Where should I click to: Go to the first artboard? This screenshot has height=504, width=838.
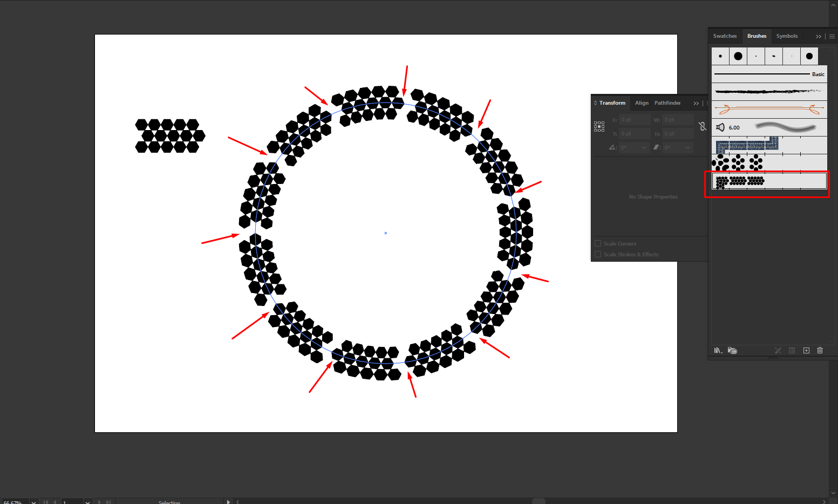[x=45, y=501]
